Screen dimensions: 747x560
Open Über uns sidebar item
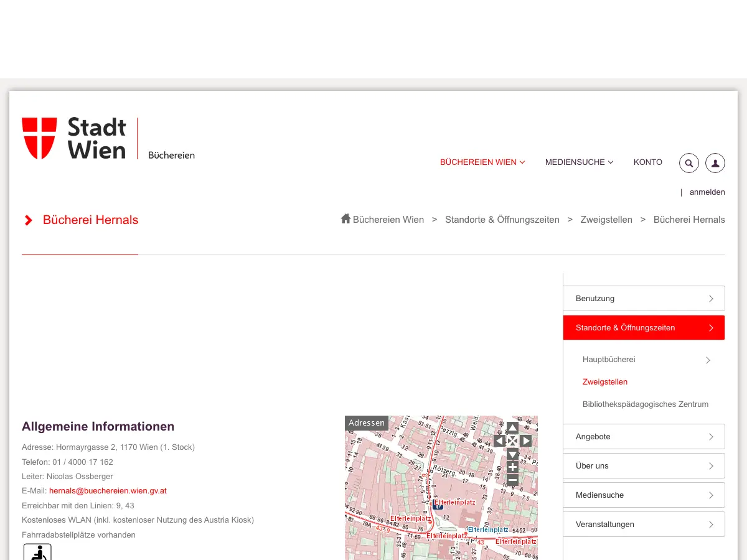[644, 466]
